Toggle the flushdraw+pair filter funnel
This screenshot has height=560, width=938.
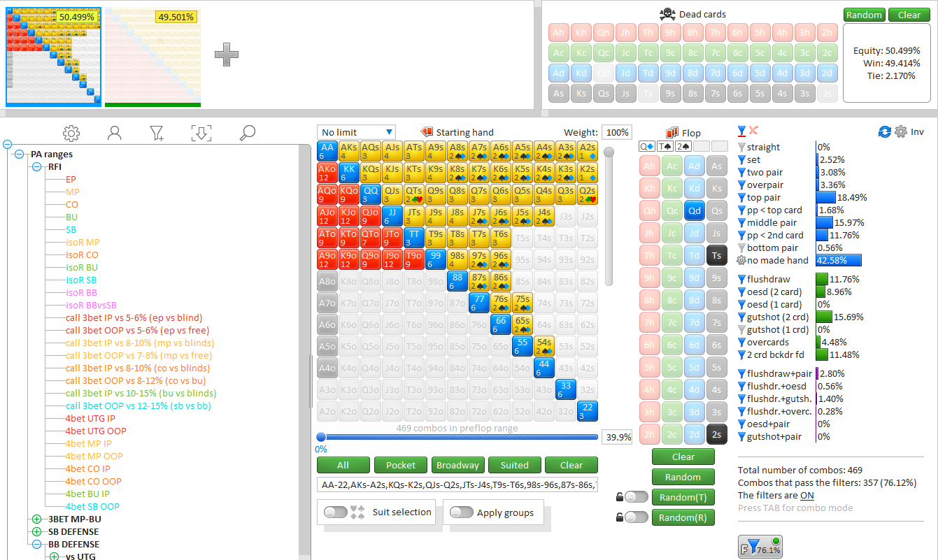point(742,374)
